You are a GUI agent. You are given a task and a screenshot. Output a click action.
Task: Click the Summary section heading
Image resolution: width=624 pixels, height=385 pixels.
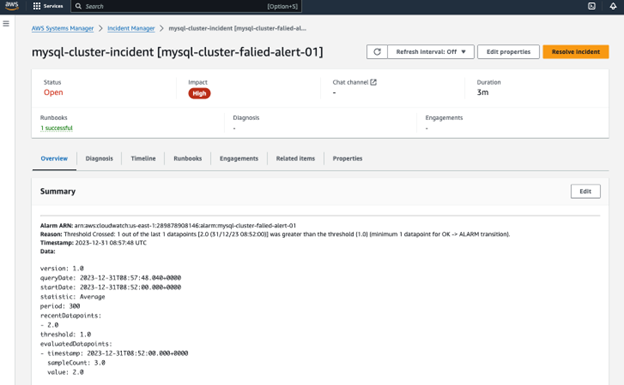(x=58, y=192)
